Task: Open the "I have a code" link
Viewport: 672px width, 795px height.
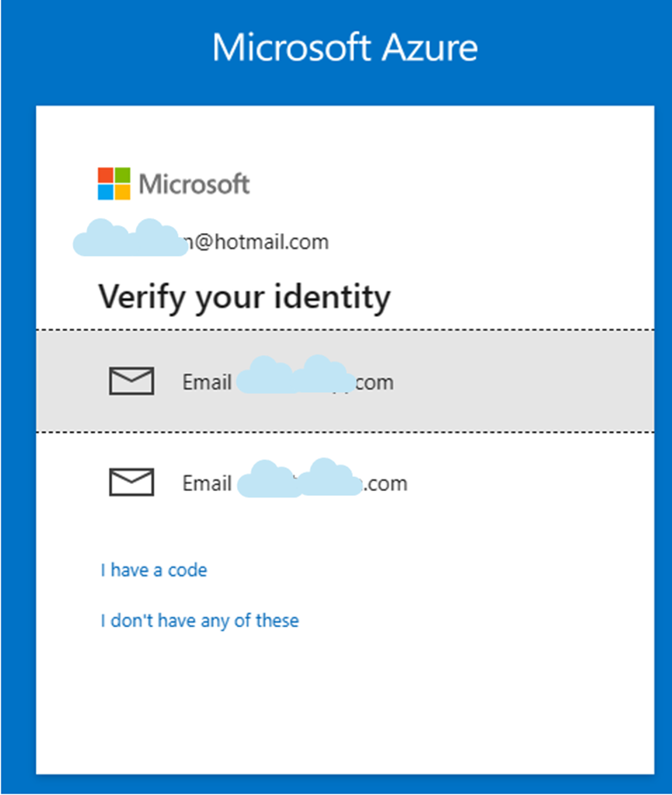Action: pos(154,570)
